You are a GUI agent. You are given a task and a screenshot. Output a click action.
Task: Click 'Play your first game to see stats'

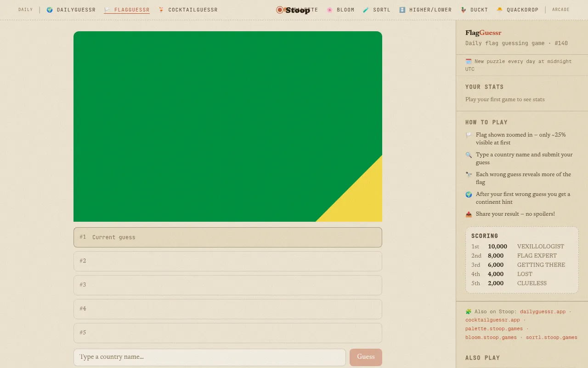click(505, 99)
